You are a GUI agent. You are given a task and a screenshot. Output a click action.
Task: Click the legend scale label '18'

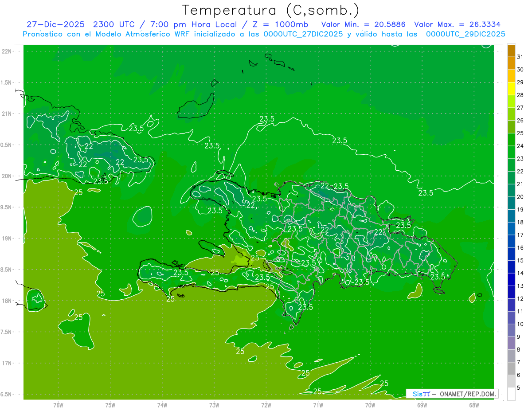click(520, 222)
